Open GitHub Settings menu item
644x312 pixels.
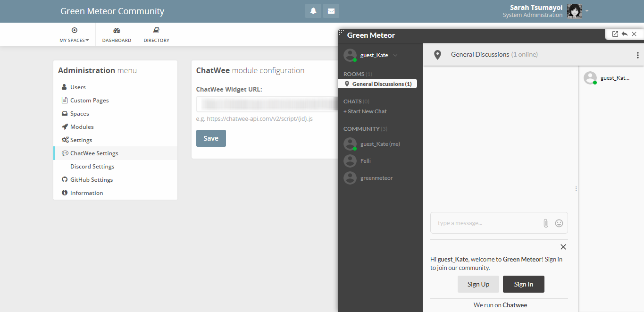pyautogui.click(x=115, y=179)
